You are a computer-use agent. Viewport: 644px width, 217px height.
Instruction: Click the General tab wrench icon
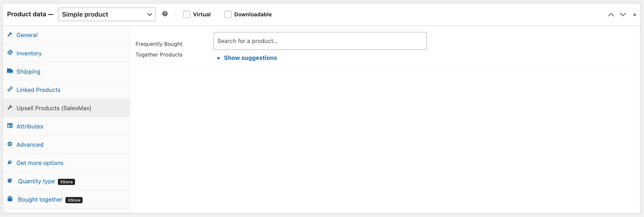pos(10,35)
